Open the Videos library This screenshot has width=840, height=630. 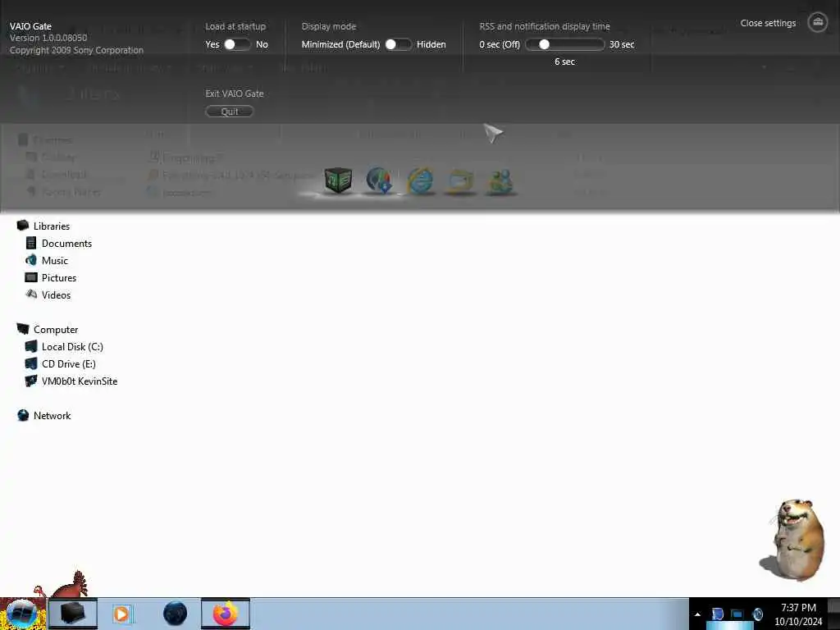tap(56, 294)
